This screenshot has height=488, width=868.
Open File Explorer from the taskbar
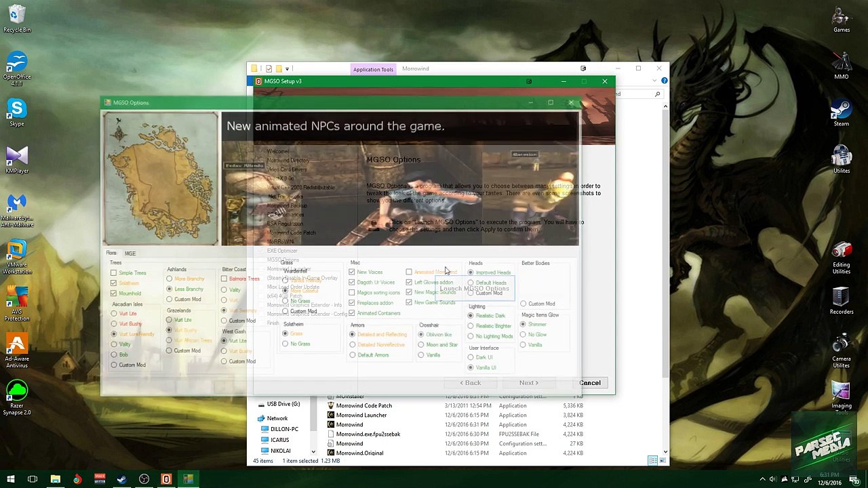pos(56,479)
